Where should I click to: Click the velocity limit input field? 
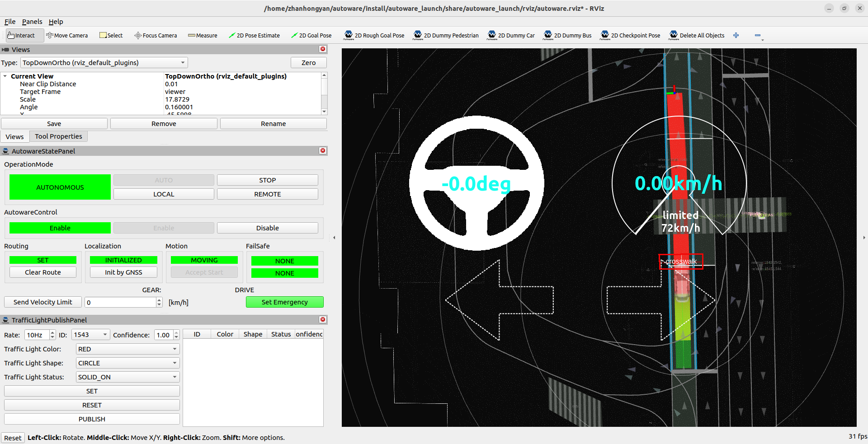click(121, 302)
